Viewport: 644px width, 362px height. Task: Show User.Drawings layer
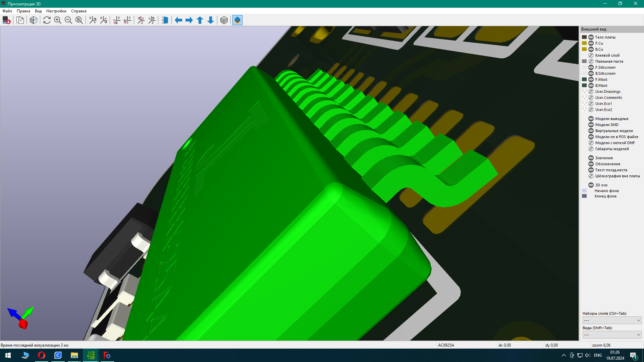(x=591, y=92)
